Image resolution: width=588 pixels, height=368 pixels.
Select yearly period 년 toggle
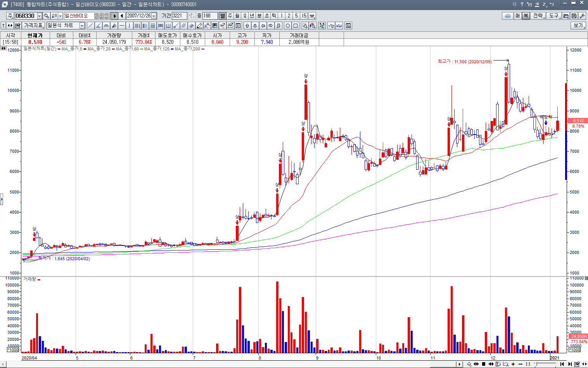(252, 16)
